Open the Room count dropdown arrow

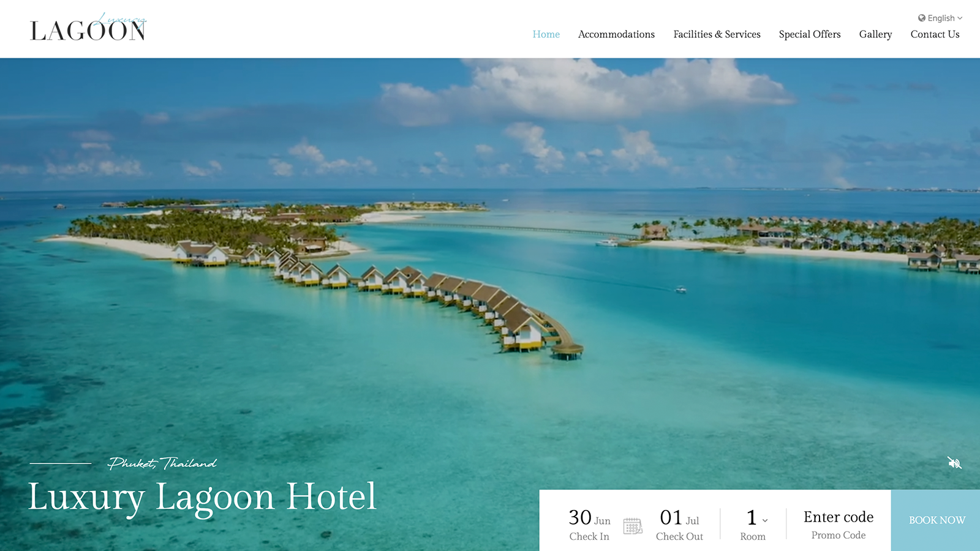pos(765,520)
